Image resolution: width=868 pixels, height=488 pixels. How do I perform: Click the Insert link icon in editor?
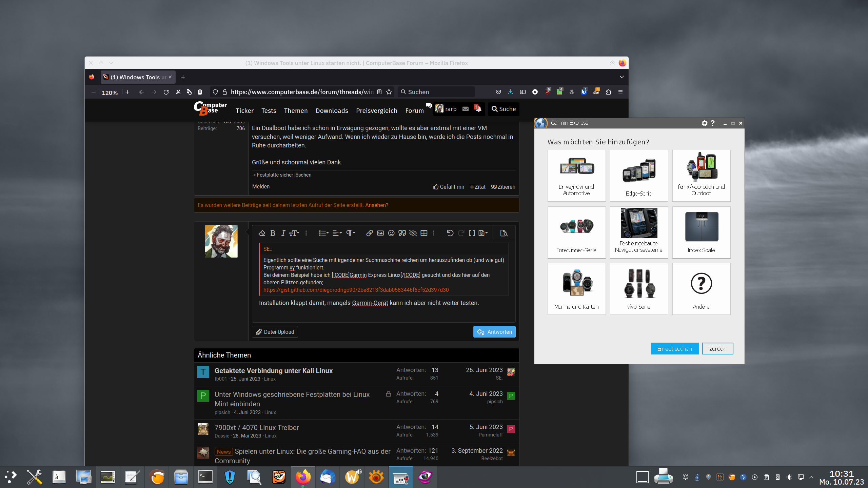(x=370, y=233)
